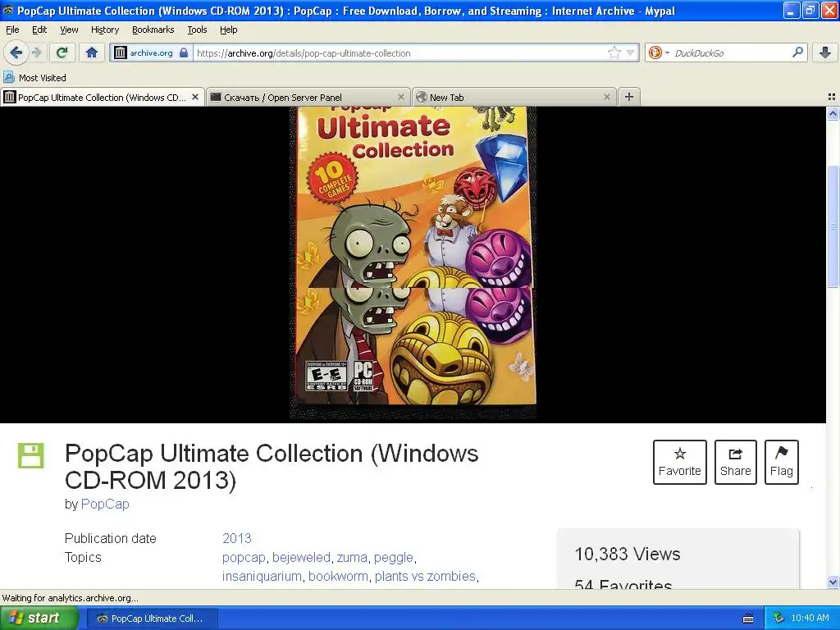The height and width of the screenshot is (630, 840).
Task: Open the popcap topic link
Action: [x=244, y=557]
